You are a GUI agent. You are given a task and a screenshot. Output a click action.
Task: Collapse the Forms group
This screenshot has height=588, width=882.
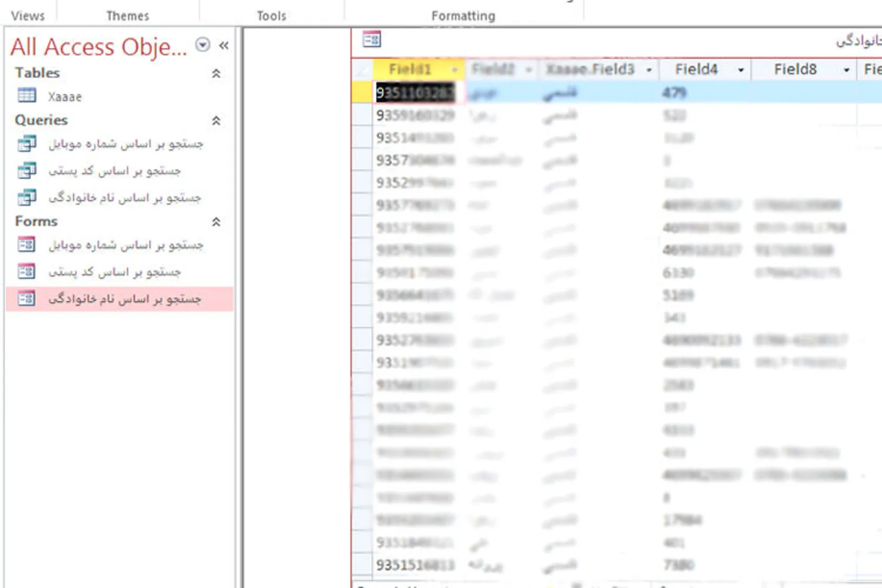coord(216,222)
